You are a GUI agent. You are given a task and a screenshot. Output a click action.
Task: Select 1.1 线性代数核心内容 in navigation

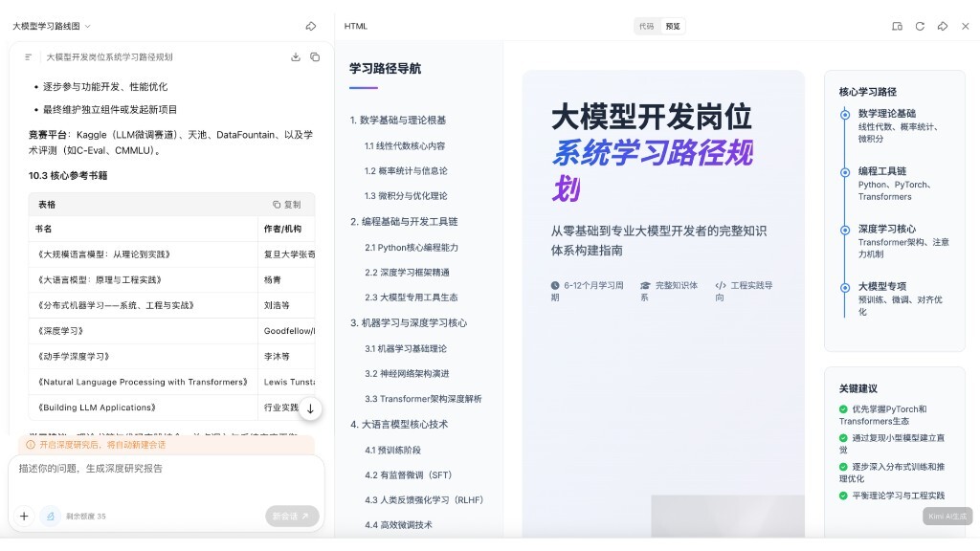pyautogui.click(x=404, y=146)
